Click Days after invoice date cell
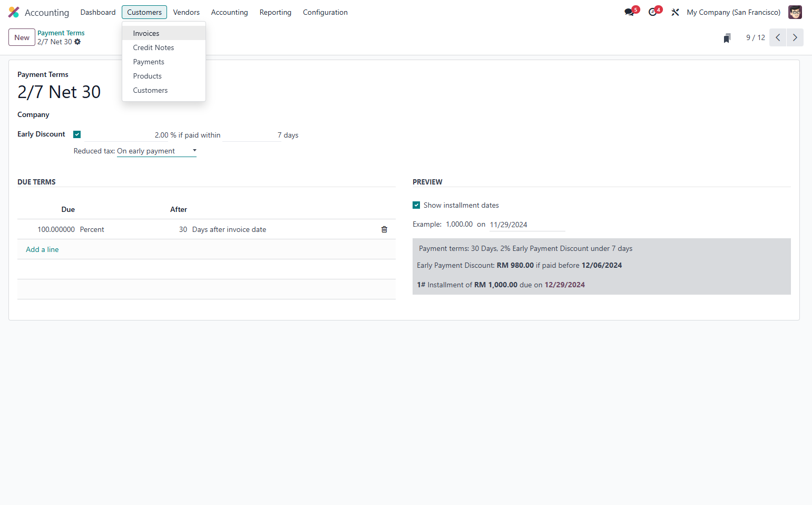 [229, 229]
